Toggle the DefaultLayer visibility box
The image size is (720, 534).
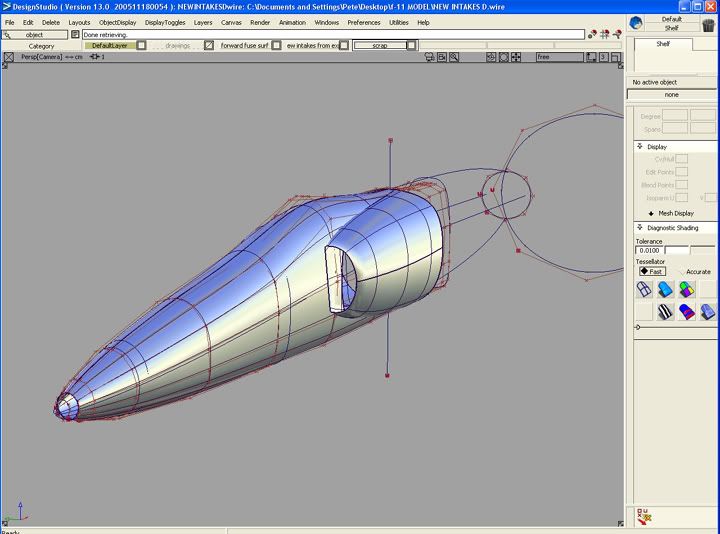click(x=141, y=45)
